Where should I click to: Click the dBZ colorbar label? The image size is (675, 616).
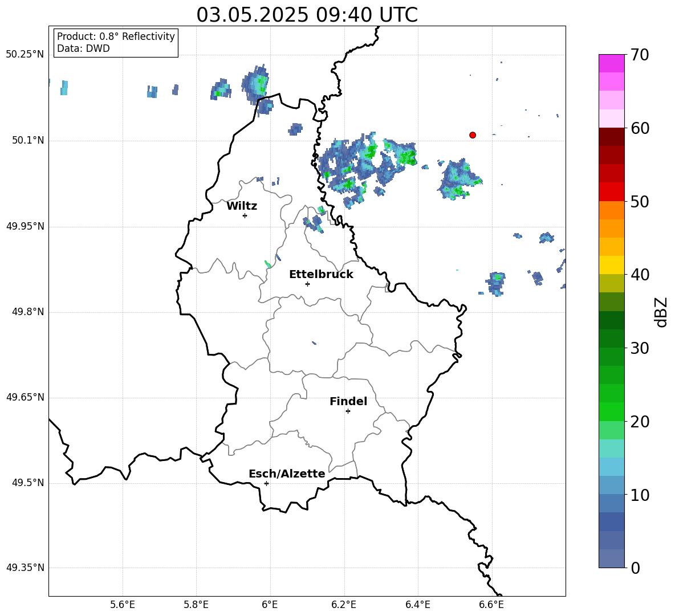661,312
